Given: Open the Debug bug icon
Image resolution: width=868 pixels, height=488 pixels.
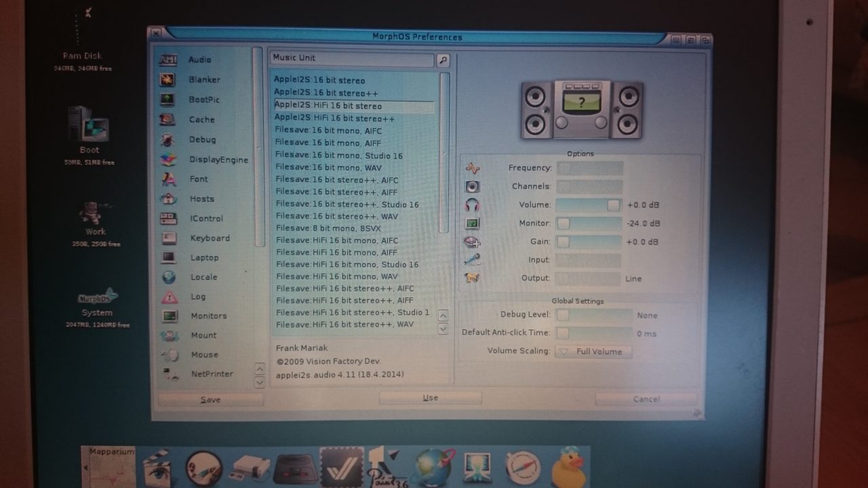Looking at the screenshot, I should tap(167, 140).
